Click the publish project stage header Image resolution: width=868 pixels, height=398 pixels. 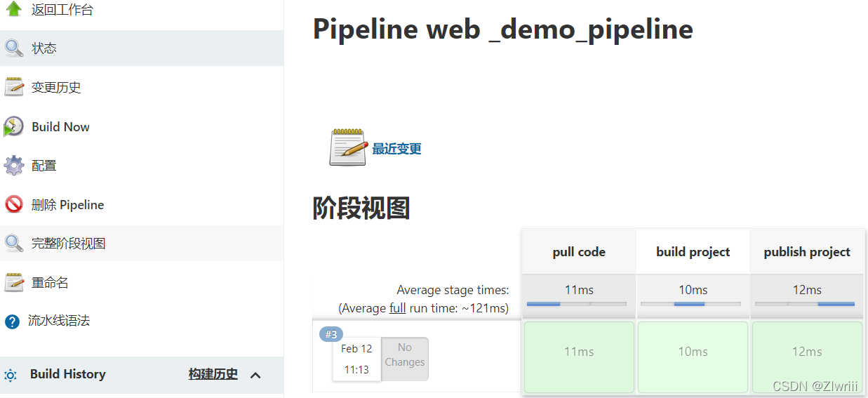click(x=807, y=252)
